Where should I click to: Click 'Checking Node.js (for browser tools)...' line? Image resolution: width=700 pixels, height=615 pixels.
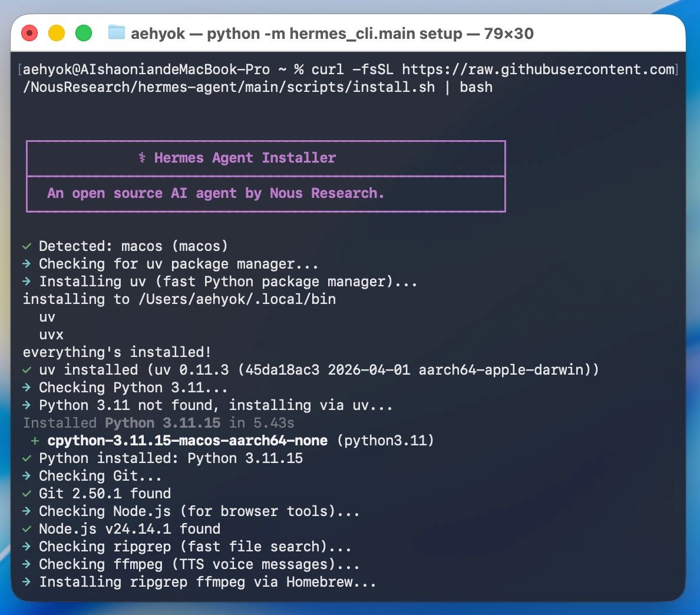(199, 511)
